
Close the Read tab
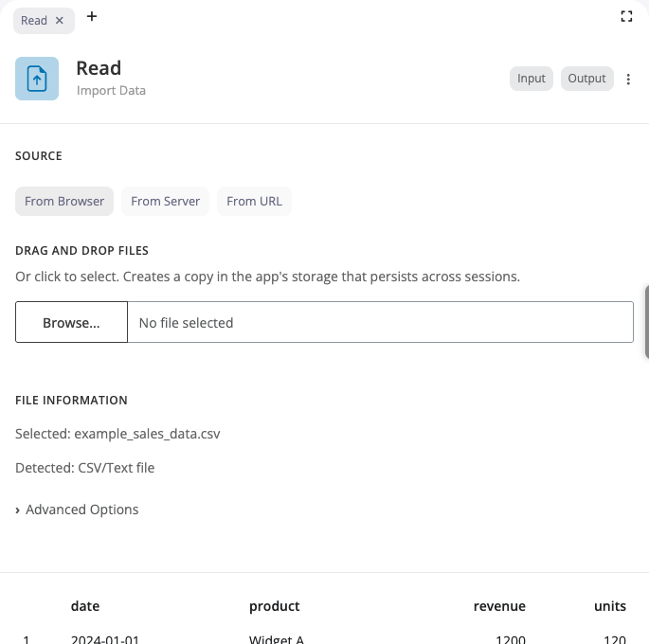click(x=60, y=21)
